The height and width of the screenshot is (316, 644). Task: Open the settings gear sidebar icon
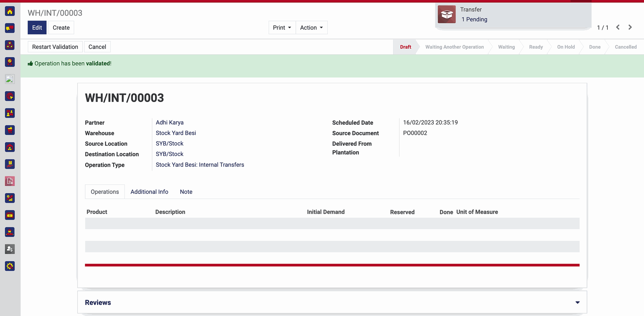point(10,266)
